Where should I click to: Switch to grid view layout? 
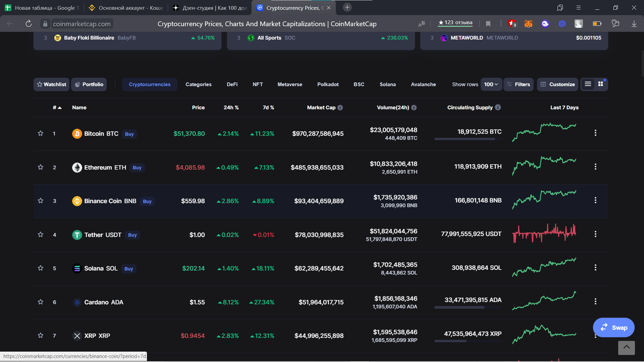tap(601, 84)
